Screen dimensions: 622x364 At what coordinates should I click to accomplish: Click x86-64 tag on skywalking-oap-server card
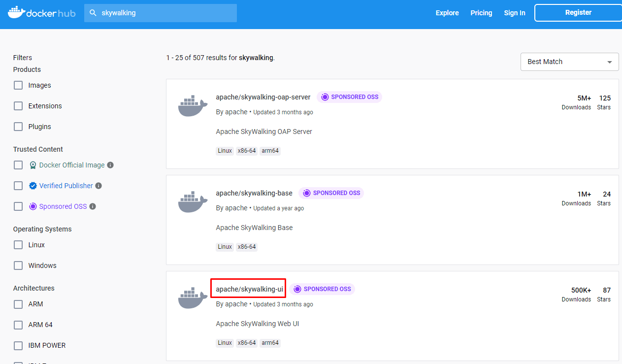(247, 151)
